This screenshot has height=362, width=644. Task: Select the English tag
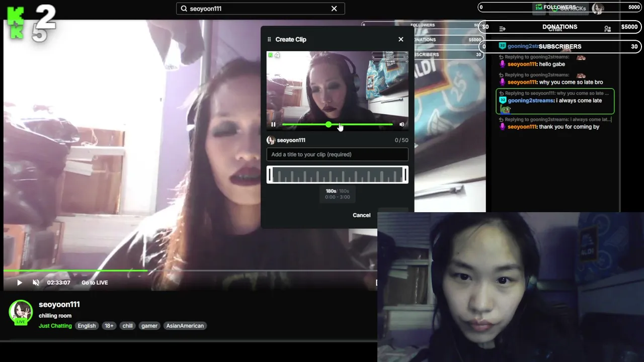[87, 326]
